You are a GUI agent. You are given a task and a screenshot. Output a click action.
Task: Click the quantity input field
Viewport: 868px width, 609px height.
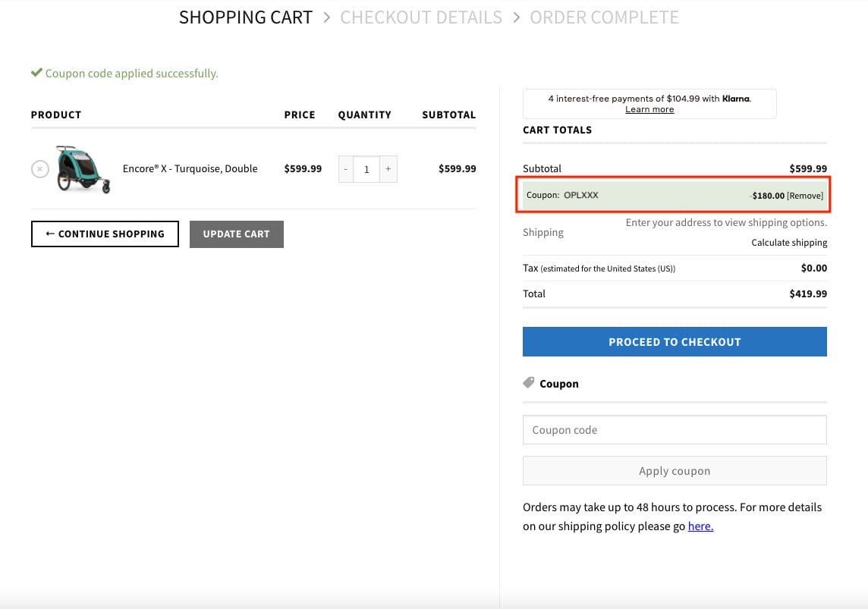pos(366,168)
